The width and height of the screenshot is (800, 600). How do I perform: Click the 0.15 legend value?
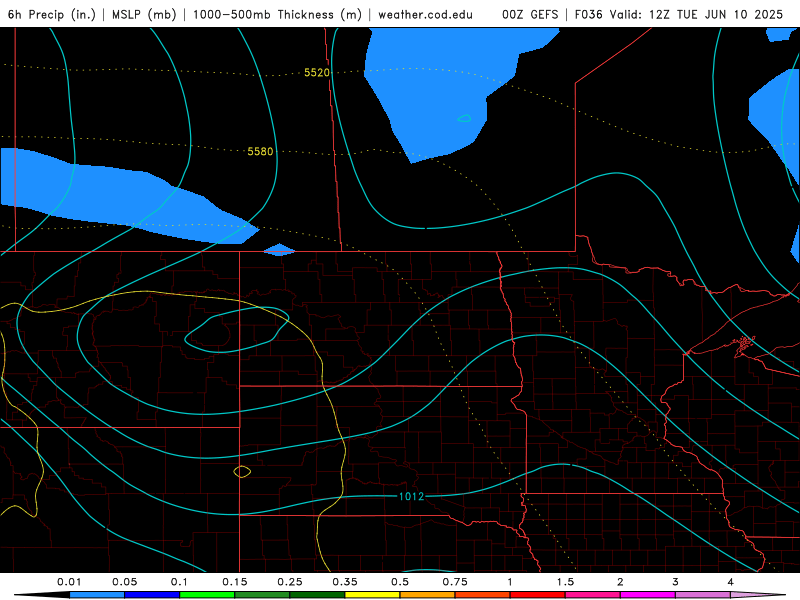point(235,582)
